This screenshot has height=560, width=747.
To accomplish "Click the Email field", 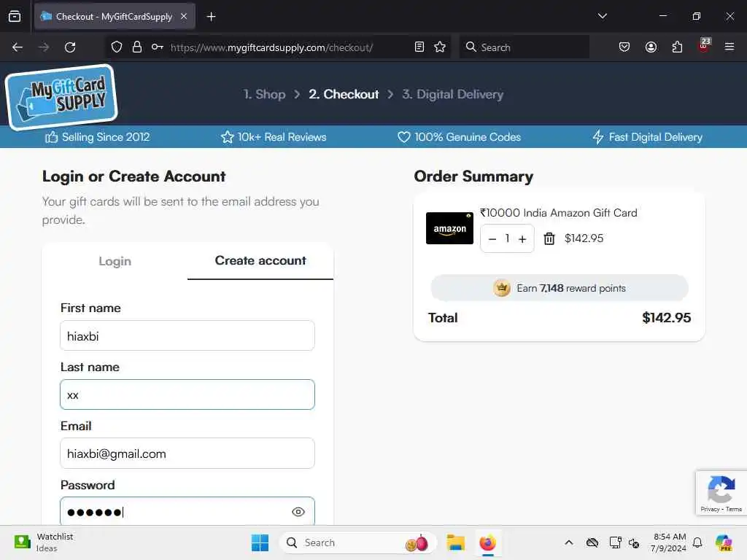I will (x=187, y=454).
